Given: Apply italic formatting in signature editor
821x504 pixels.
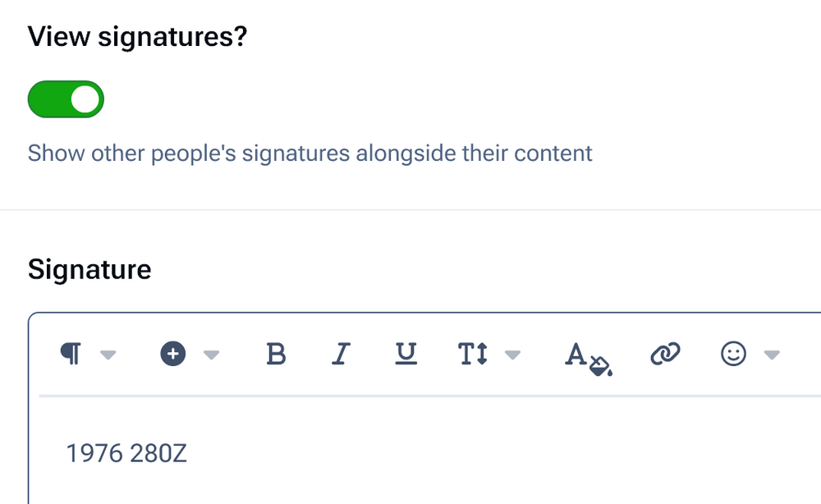Looking at the screenshot, I should (x=341, y=354).
